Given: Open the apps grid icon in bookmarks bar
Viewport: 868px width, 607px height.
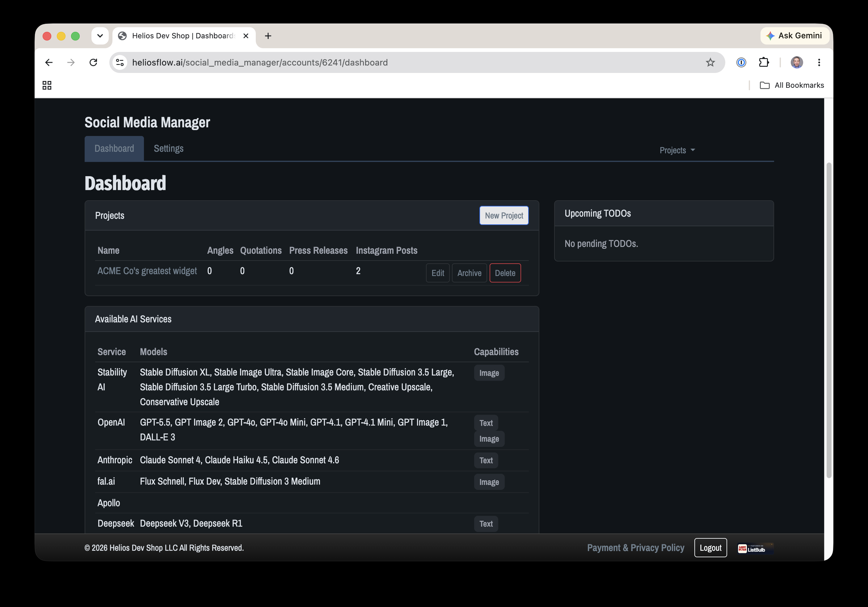Looking at the screenshot, I should 47,85.
